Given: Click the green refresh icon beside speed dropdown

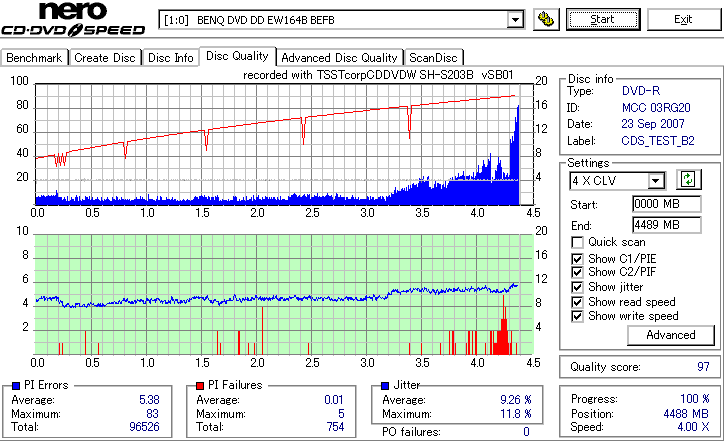Looking at the screenshot, I should tap(688, 179).
